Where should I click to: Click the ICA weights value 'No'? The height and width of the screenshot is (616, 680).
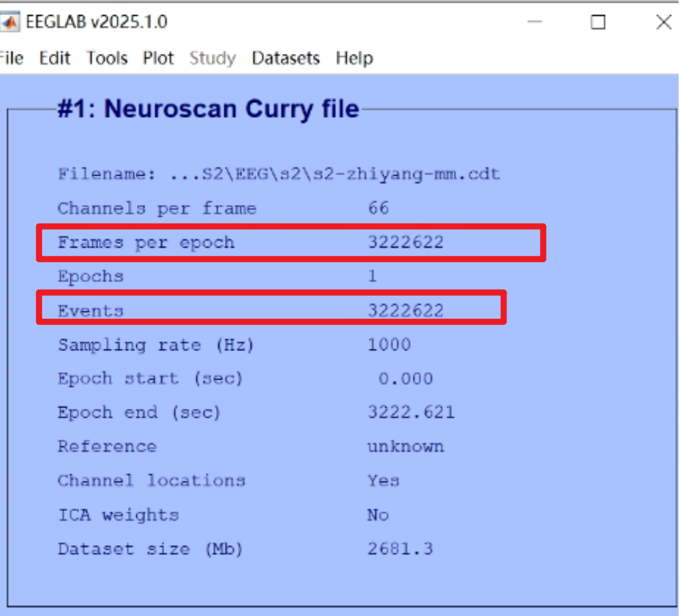tap(377, 515)
